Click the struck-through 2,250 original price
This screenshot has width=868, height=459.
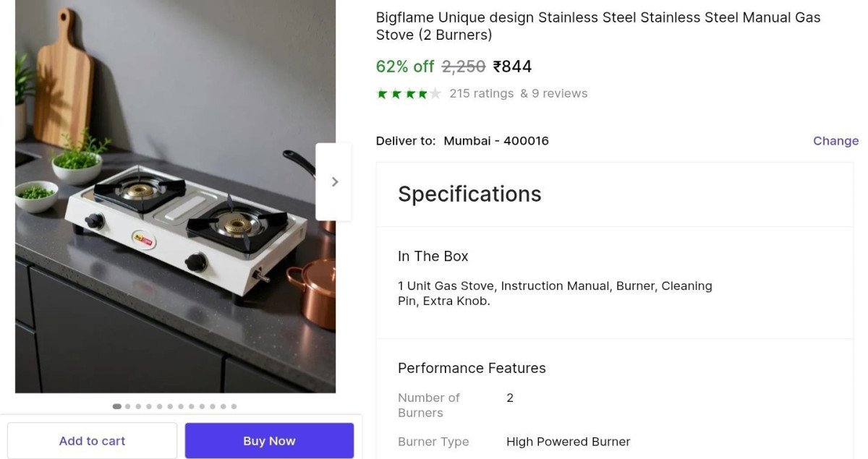point(463,67)
